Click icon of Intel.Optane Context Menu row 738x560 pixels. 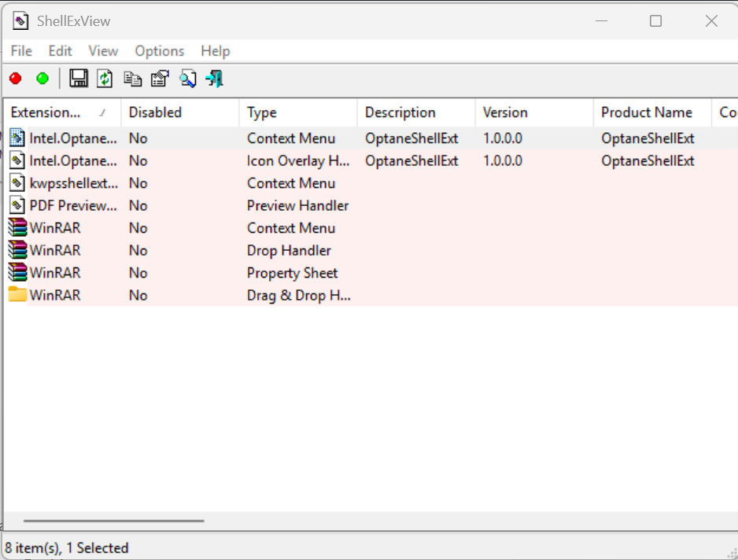(17, 138)
